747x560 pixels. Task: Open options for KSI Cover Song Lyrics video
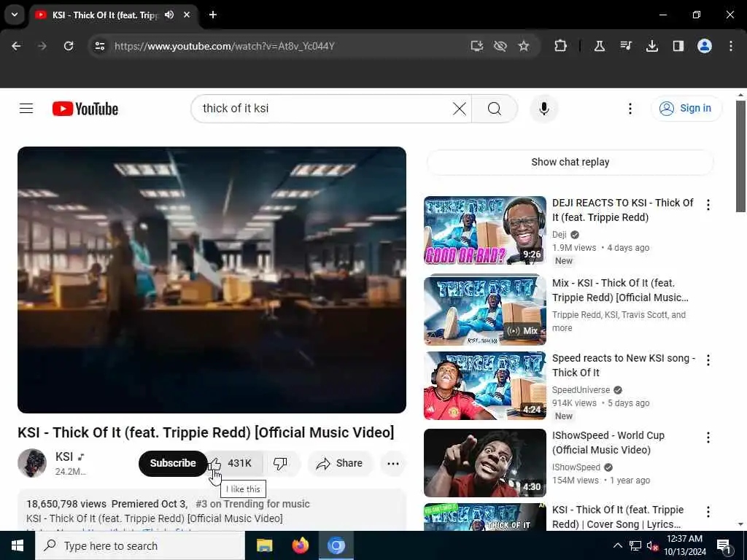pyautogui.click(x=708, y=512)
